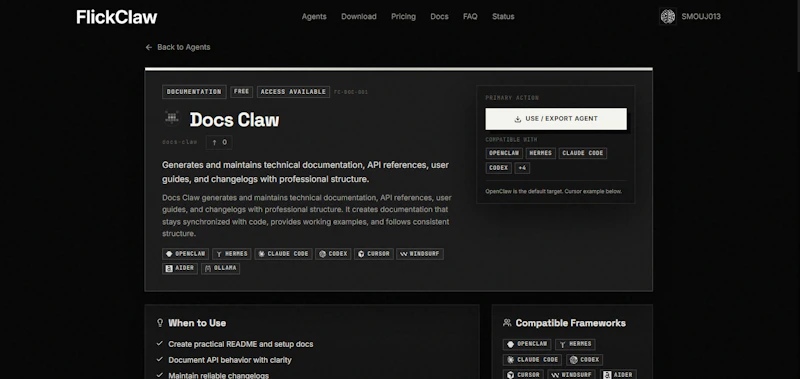Click the CLAUDE CODE icon tag below the description
Image resolution: width=800 pixels, height=379 pixels.
click(x=283, y=254)
